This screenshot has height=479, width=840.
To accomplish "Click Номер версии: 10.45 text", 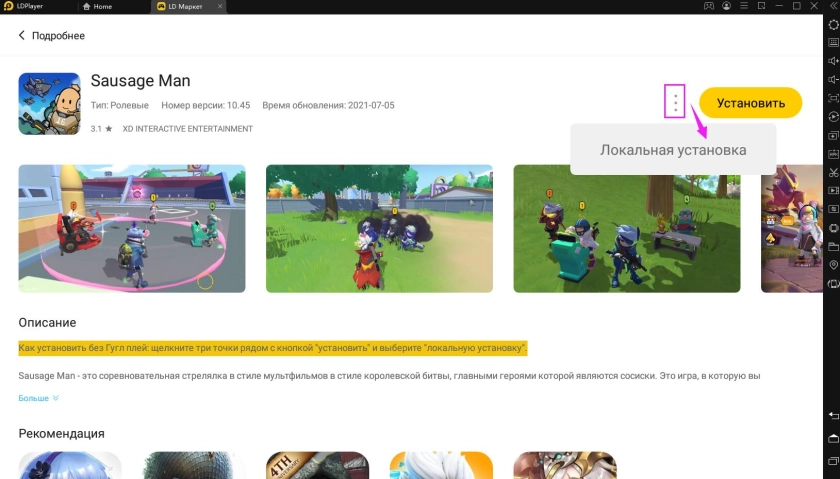I will [206, 106].
